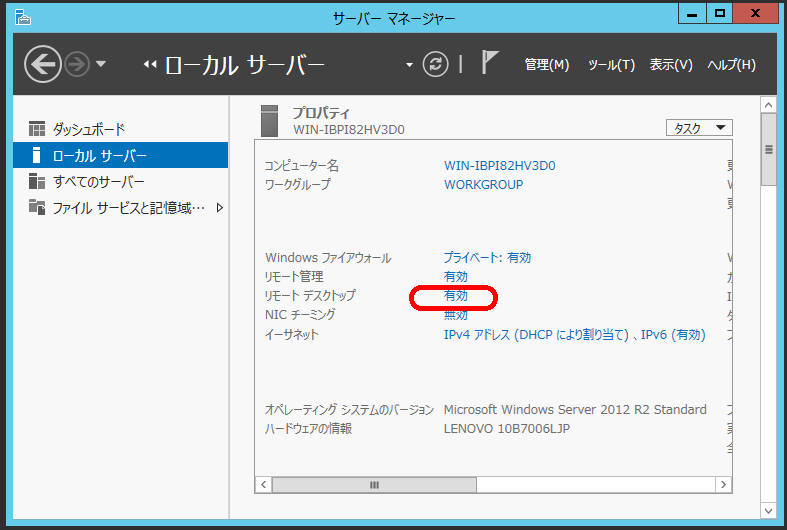787x530 pixels.
Task: Open the notifications flag icon
Action: click(489, 64)
